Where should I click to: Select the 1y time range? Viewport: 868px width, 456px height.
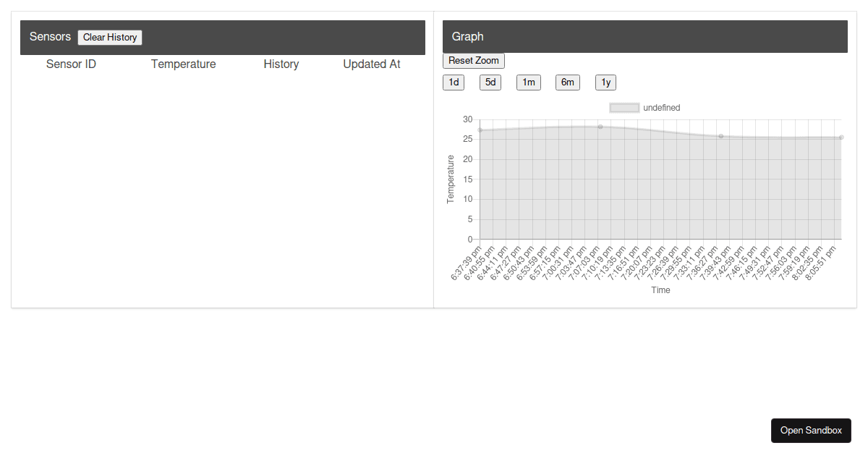[605, 82]
